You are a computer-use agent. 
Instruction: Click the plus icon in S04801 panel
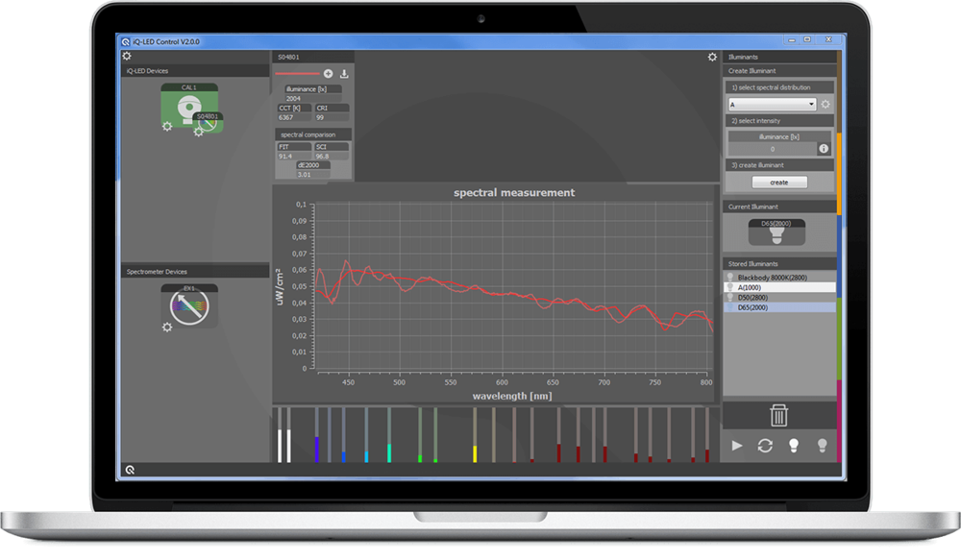328,73
